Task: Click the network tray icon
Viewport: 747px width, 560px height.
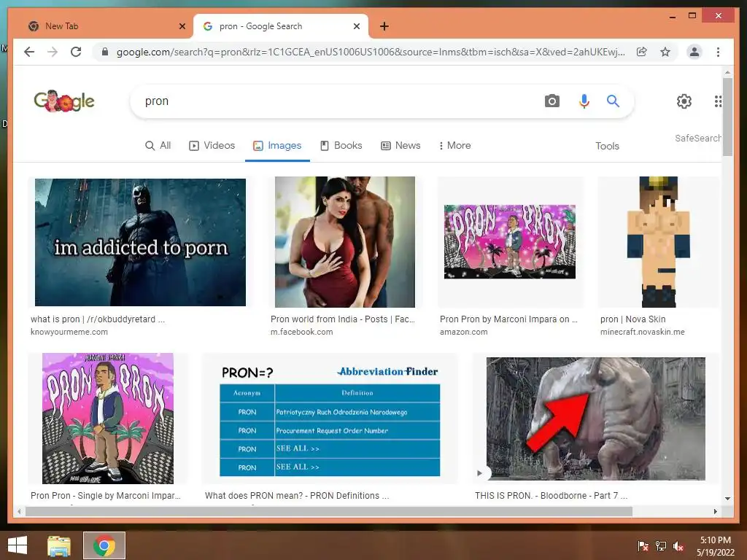Action: pos(661,546)
